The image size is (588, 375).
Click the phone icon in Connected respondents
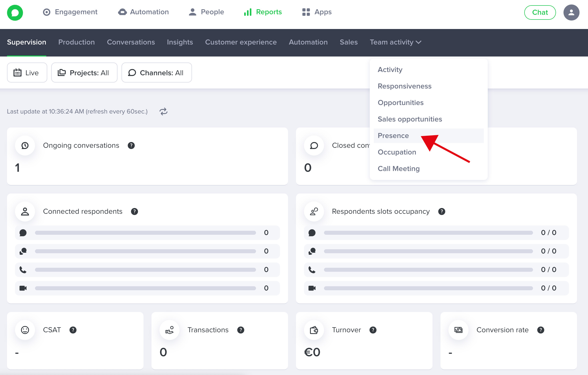pos(23,270)
